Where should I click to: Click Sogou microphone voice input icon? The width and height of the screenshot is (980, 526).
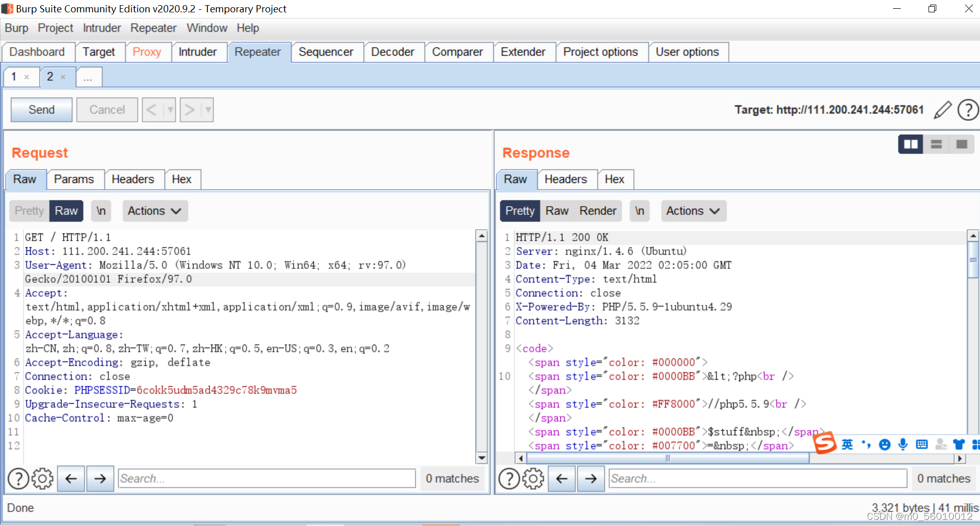903,444
